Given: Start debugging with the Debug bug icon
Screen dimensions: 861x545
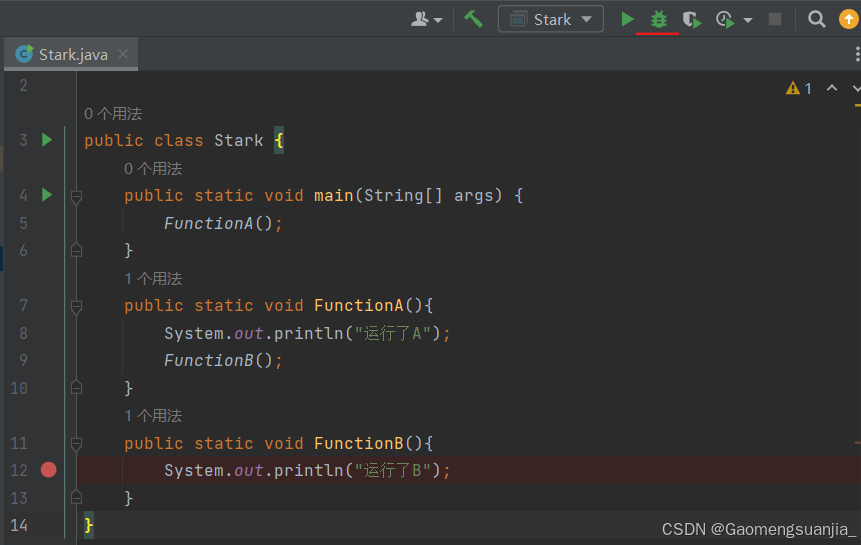Looking at the screenshot, I should 658,19.
